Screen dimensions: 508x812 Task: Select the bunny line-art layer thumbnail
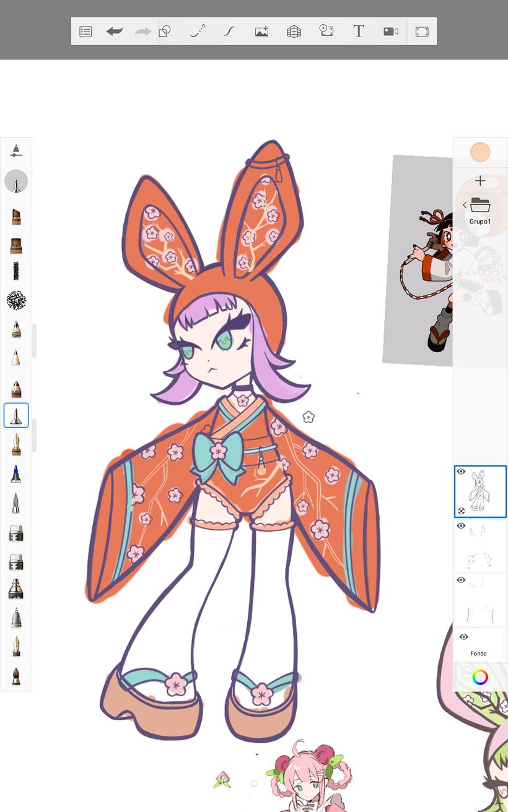pyautogui.click(x=480, y=492)
